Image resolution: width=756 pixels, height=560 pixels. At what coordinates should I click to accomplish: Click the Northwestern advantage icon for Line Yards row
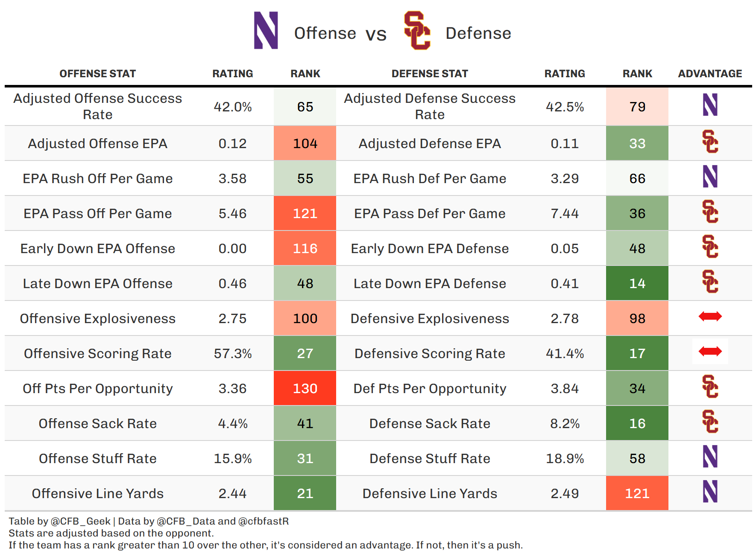tap(710, 492)
